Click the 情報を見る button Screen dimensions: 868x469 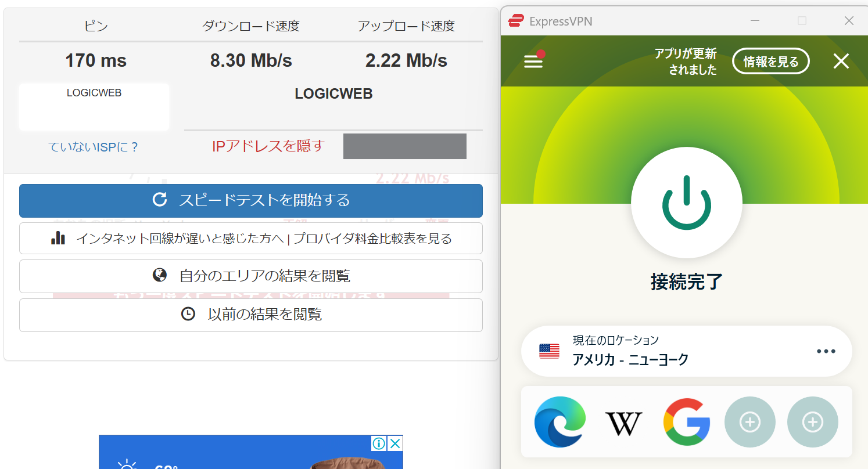[770, 62]
